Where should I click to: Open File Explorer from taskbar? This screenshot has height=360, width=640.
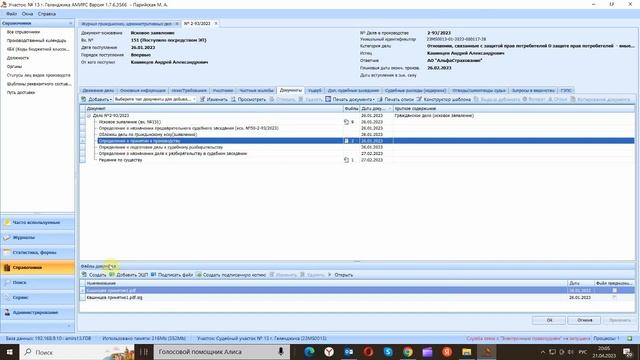coord(467,352)
